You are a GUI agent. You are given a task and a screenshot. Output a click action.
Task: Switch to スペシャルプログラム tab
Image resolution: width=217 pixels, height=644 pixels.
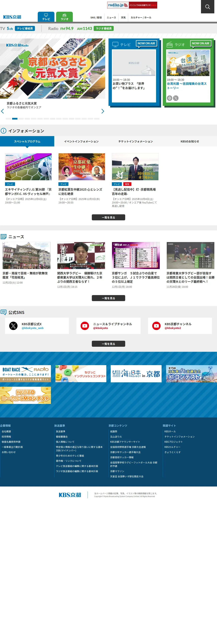pyautogui.click(x=27, y=141)
